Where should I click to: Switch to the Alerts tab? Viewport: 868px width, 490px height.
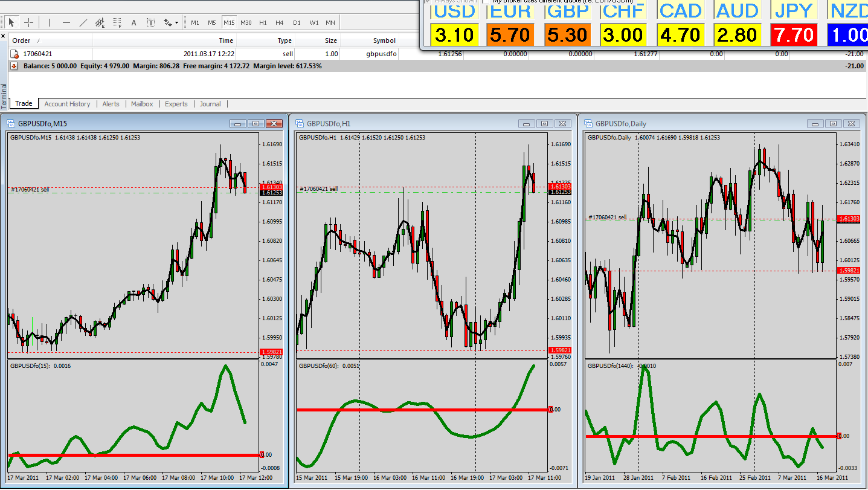(111, 104)
